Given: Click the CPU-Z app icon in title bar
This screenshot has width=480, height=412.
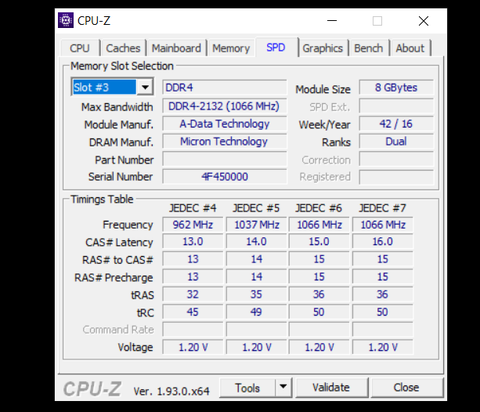Looking at the screenshot, I should 66,20.
